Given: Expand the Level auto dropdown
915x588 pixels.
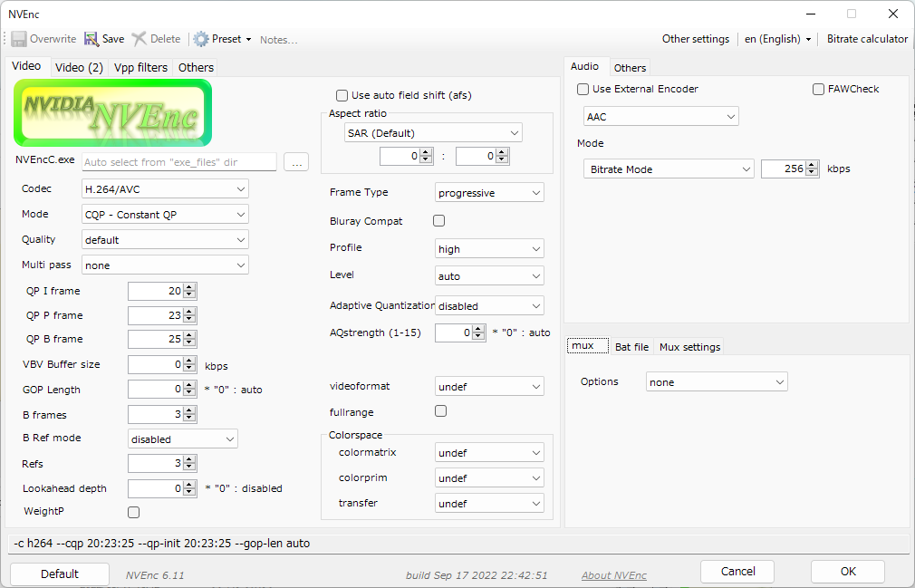Looking at the screenshot, I should (489, 276).
